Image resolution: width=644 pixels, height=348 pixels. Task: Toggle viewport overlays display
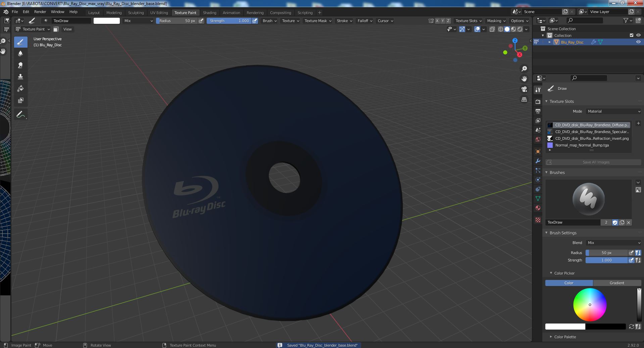click(x=477, y=29)
